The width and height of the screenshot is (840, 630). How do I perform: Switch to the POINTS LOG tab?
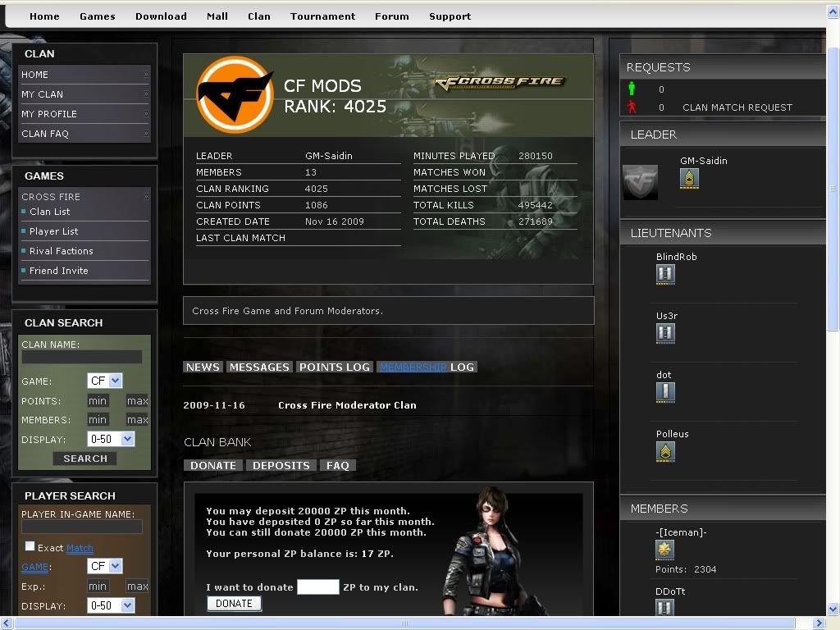point(334,367)
